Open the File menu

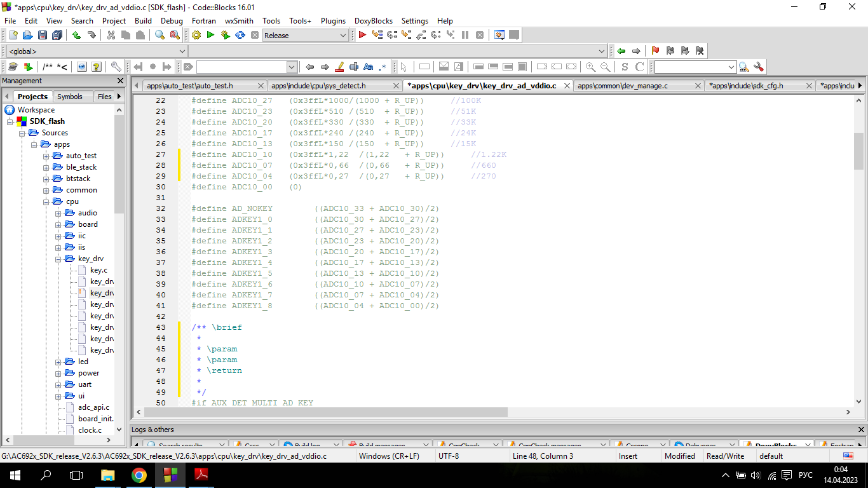[10, 20]
